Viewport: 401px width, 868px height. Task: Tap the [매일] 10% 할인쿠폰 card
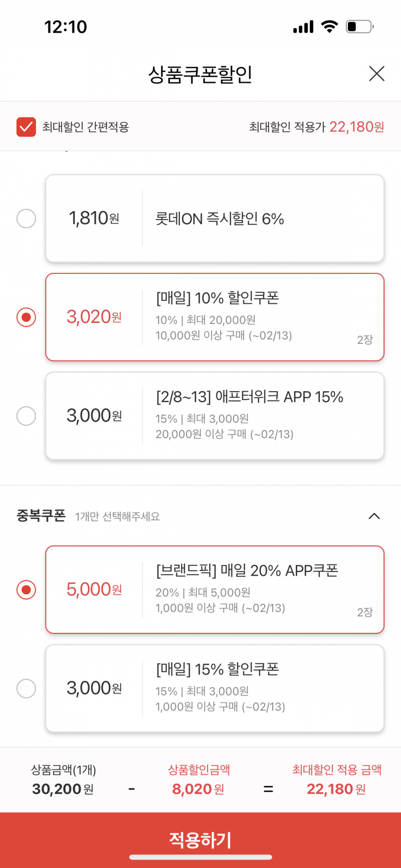tap(215, 317)
